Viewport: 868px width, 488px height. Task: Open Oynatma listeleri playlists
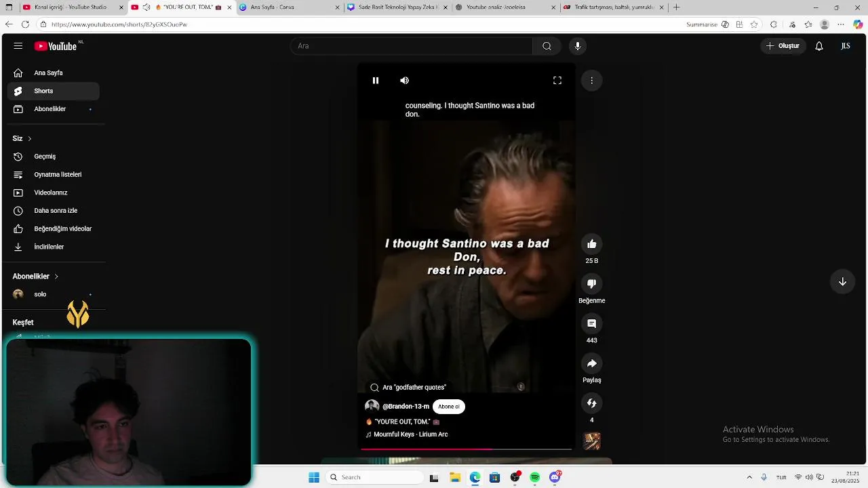tap(54, 175)
